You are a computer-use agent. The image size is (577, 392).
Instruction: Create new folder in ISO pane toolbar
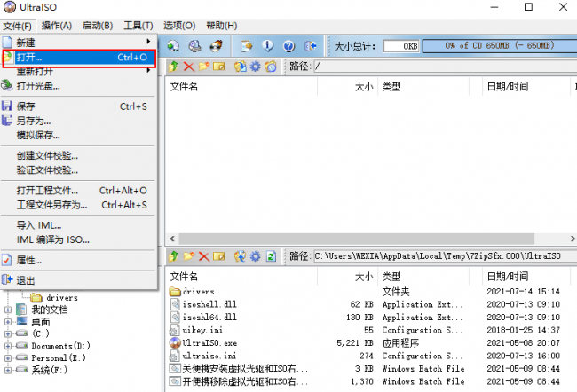pos(204,67)
